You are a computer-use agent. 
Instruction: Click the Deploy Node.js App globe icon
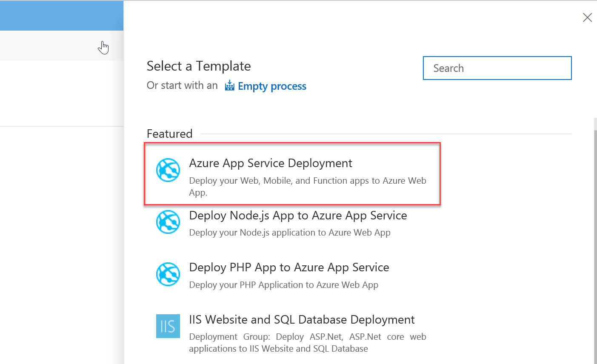click(168, 222)
